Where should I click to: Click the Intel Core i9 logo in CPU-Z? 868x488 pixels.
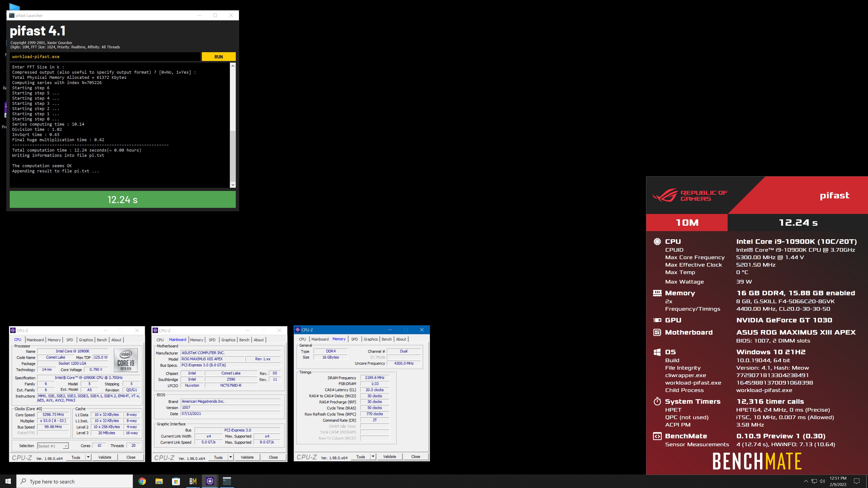126,360
